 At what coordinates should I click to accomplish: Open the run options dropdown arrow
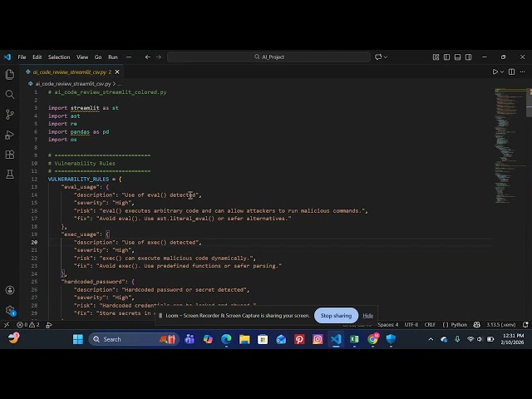pos(502,72)
